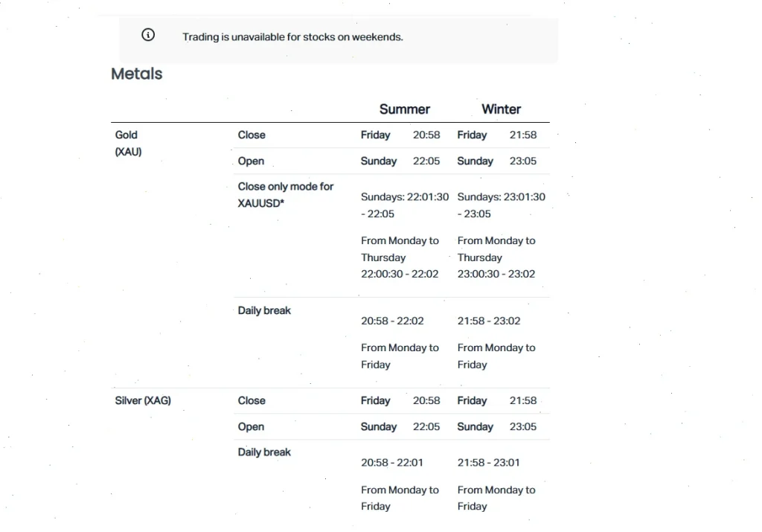
Task: Click the Winter column header
Action: pyautogui.click(x=501, y=109)
